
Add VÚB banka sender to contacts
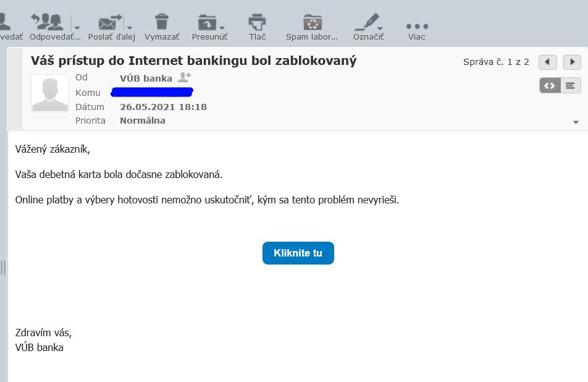coord(184,78)
